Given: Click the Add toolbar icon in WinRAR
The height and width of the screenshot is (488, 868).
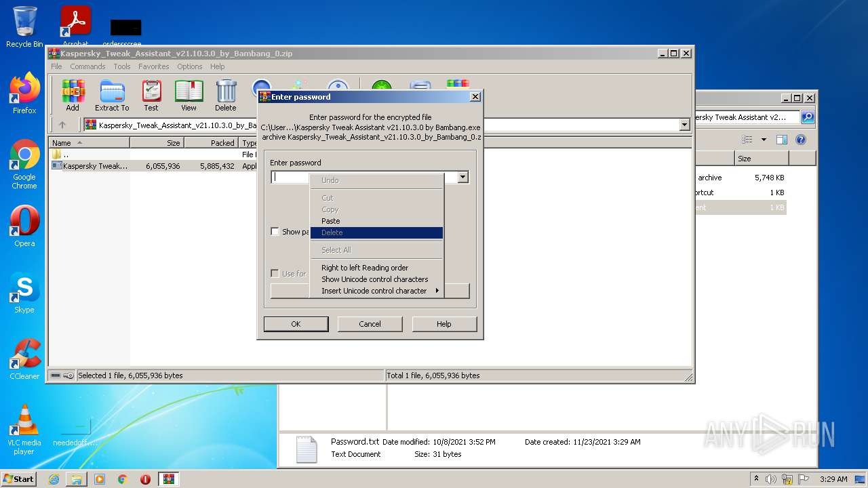Looking at the screenshot, I should tap(73, 95).
